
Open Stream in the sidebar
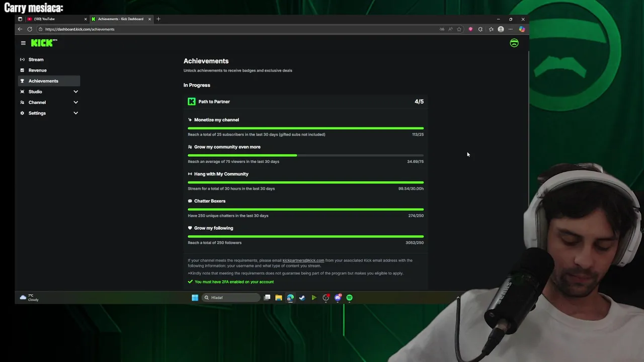49,59
